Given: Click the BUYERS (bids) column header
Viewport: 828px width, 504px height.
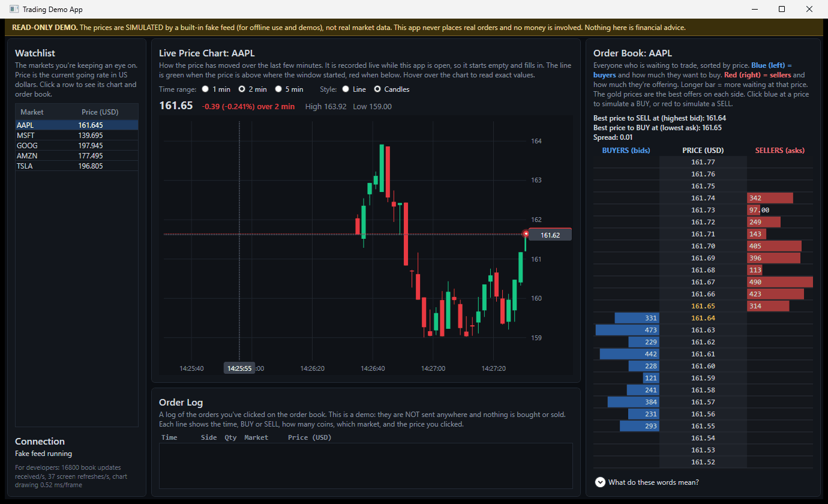Looking at the screenshot, I should [626, 151].
